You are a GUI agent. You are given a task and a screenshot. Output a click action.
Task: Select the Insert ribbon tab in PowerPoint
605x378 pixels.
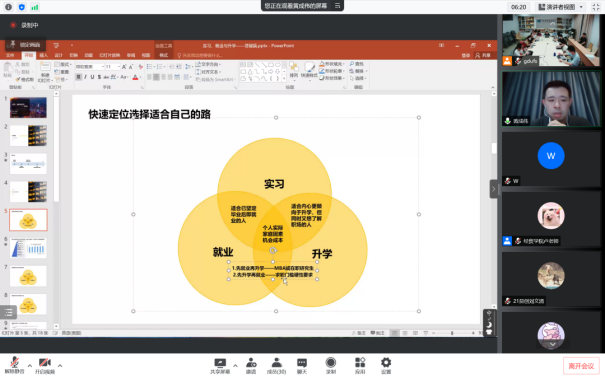pyautogui.click(x=44, y=55)
